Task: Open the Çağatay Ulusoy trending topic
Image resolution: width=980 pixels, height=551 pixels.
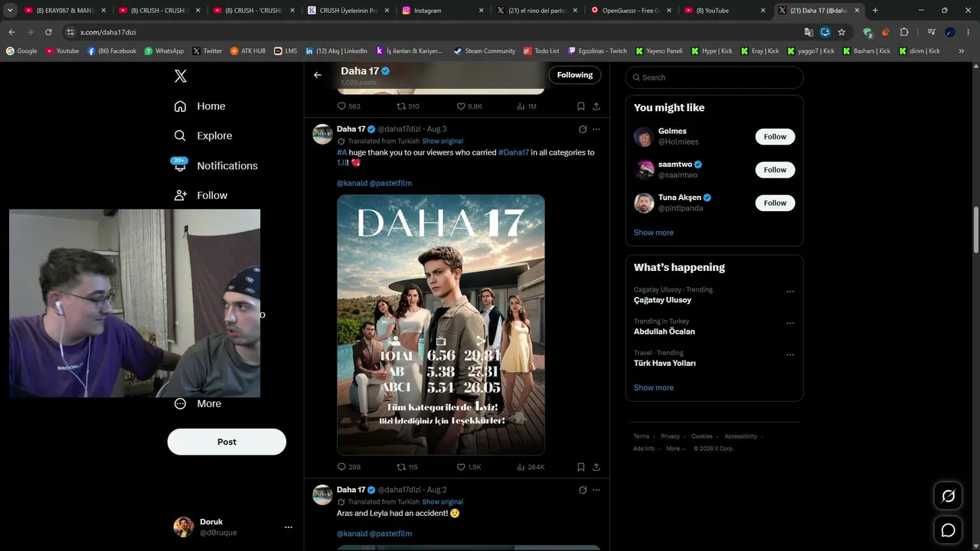Action: pyautogui.click(x=663, y=300)
